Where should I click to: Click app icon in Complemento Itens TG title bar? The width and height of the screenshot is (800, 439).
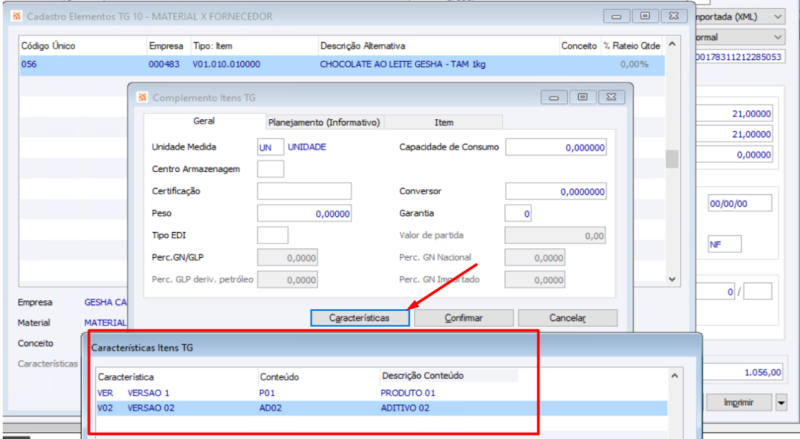point(142,97)
